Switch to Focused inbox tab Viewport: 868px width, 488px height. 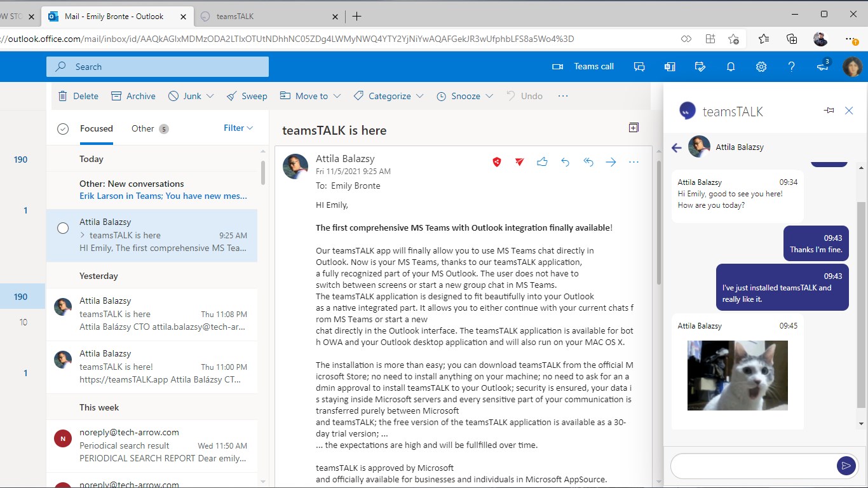97,129
